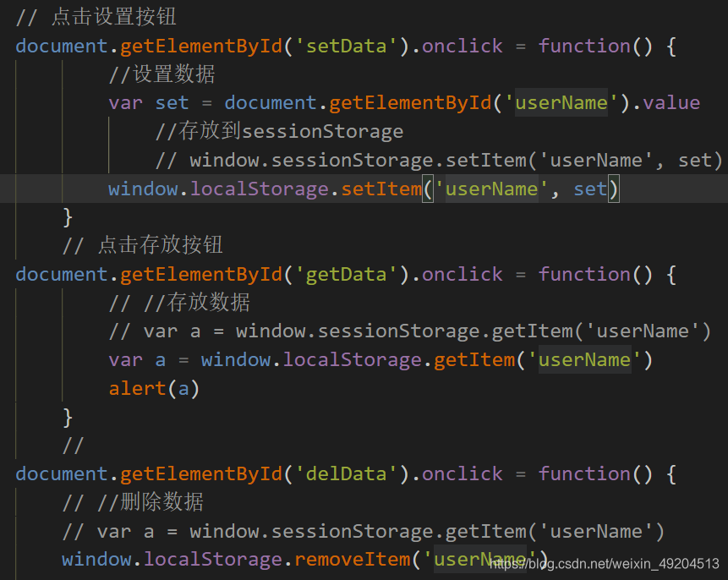Image resolution: width=728 pixels, height=580 pixels.
Task: Click the comment '//设置数据'
Action: point(161,74)
